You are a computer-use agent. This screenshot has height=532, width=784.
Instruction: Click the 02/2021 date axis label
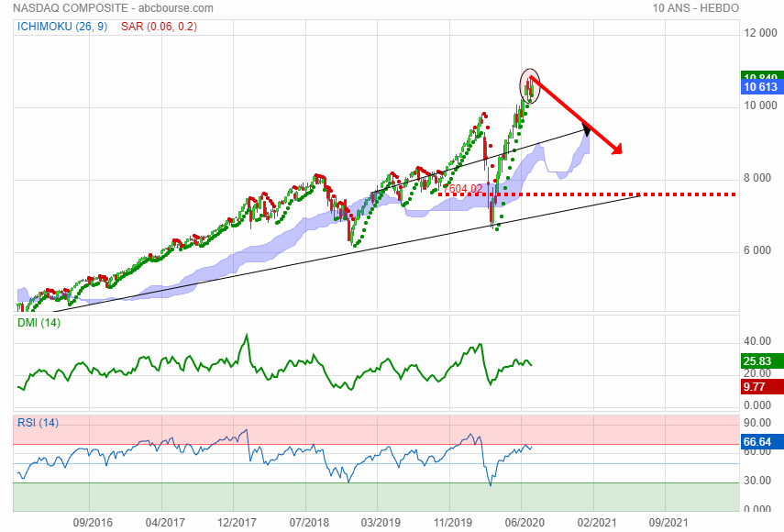[x=597, y=523]
